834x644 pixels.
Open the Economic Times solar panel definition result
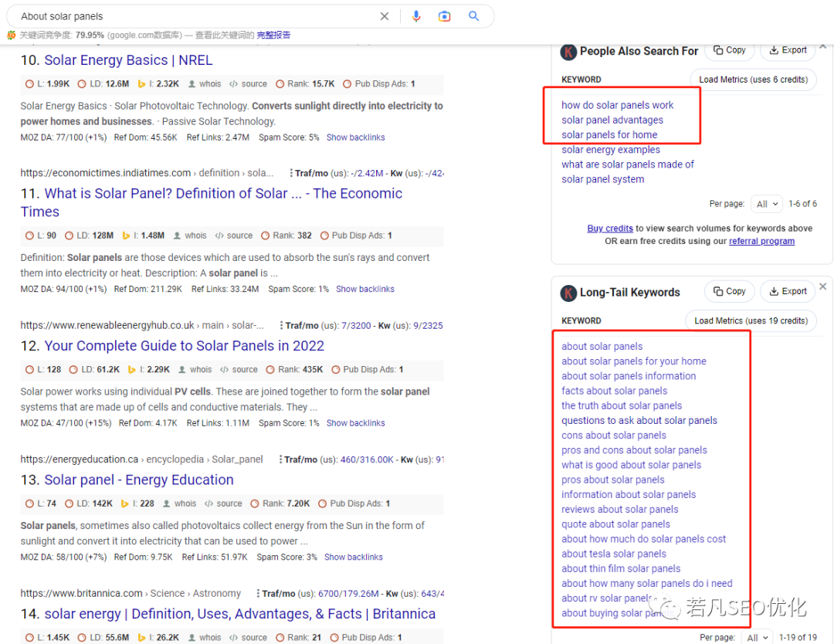click(211, 202)
